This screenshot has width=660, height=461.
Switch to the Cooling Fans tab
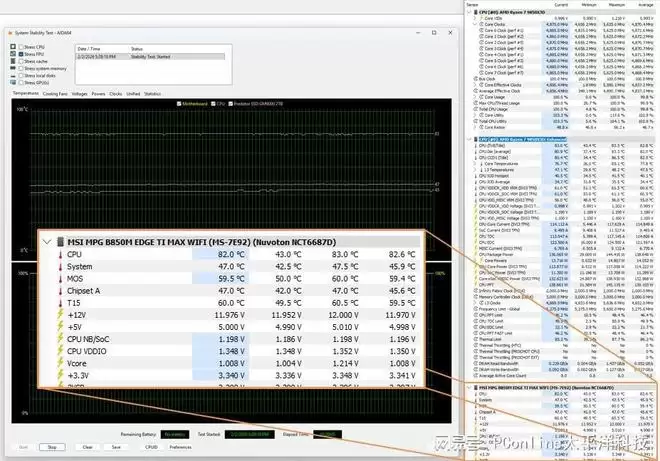55,93
